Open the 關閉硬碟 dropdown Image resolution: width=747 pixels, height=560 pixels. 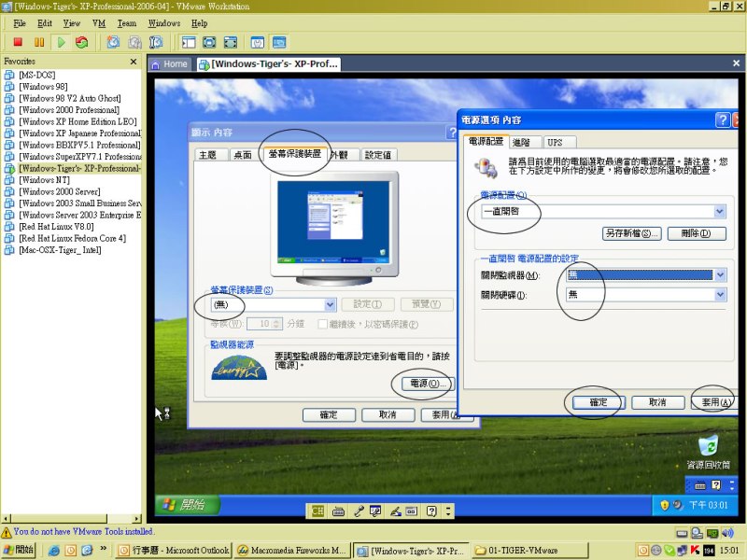pyautogui.click(x=720, y=295)
